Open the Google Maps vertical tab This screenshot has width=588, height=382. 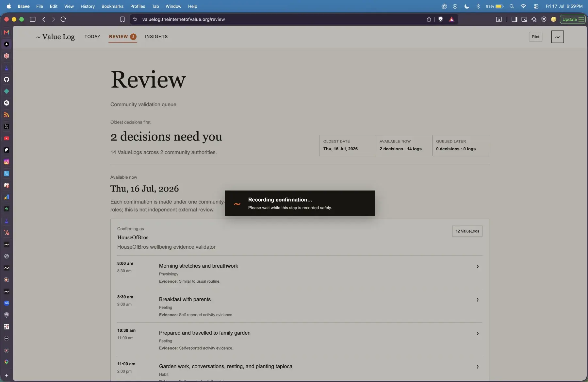7,362
